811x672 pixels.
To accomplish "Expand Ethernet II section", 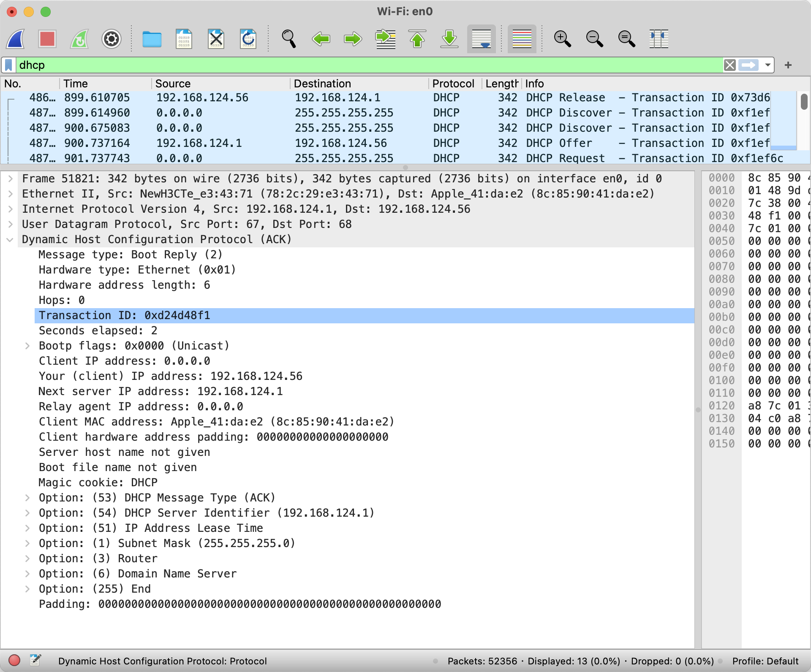I will (11, 194).
